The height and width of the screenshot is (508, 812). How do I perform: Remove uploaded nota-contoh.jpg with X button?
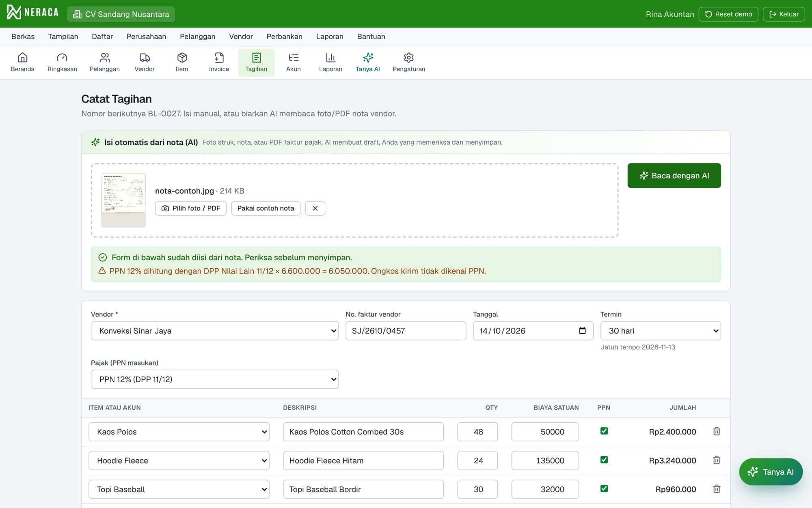pyautogui.click(x=315, y=208)
